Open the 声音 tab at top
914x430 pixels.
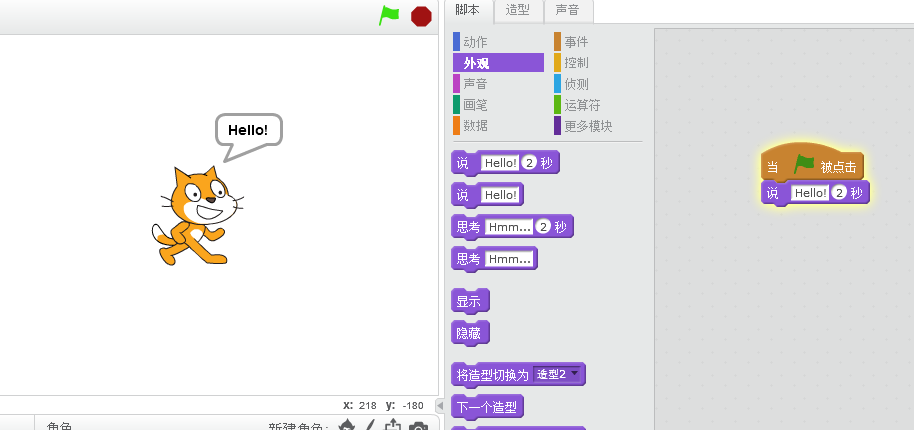pyautogui.click(x=567, y=10)
